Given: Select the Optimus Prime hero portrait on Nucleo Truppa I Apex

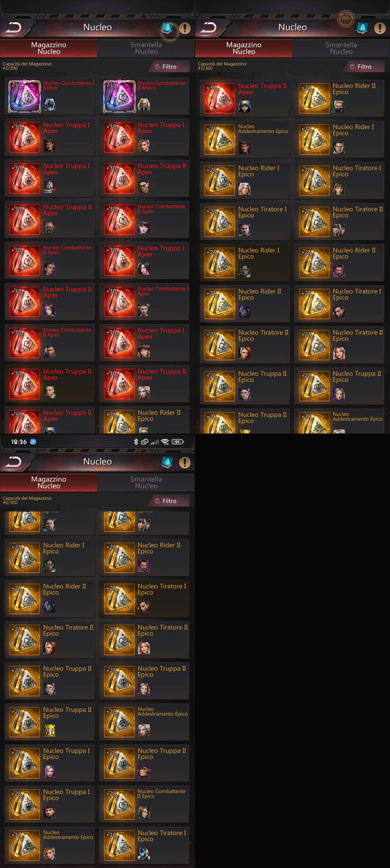Looking at the screenshot, I should point(50,186).
